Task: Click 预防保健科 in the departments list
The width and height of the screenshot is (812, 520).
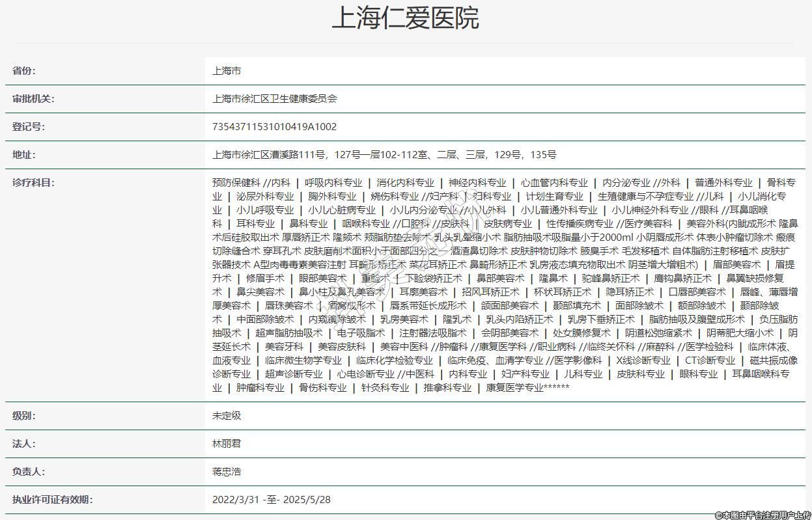Action: pos(236,183)
